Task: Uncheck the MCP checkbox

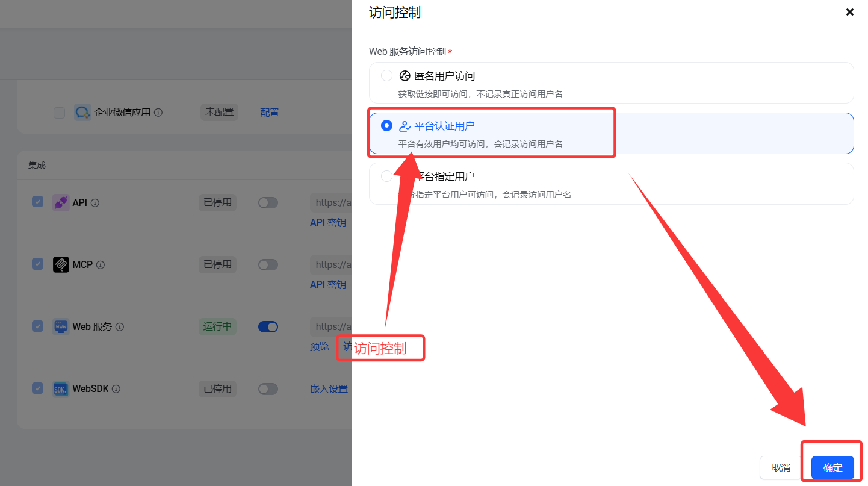Action: click(x=38, y=264)
